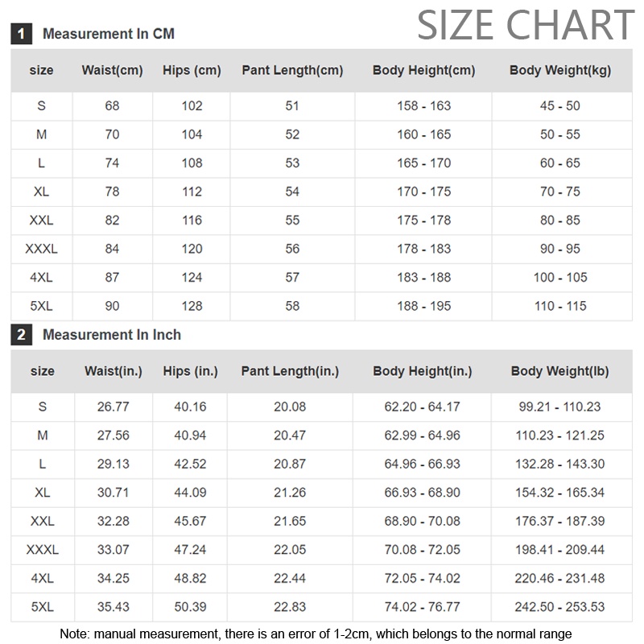Click the number 1 section badge
Screen dimensions: 644x644
[21, 34]
